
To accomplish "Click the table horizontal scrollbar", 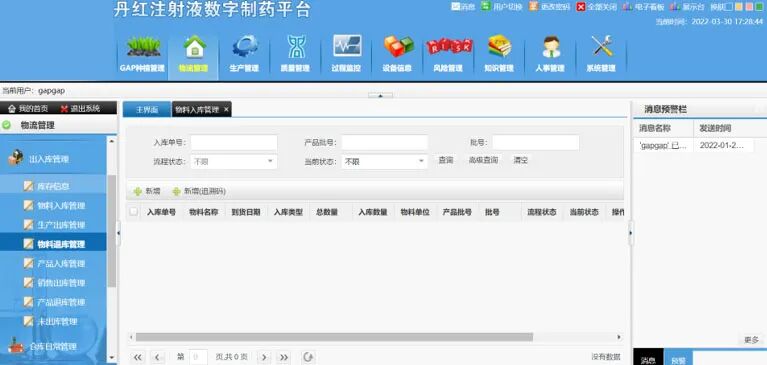I will pyautogui.click(x=334, y=337).
